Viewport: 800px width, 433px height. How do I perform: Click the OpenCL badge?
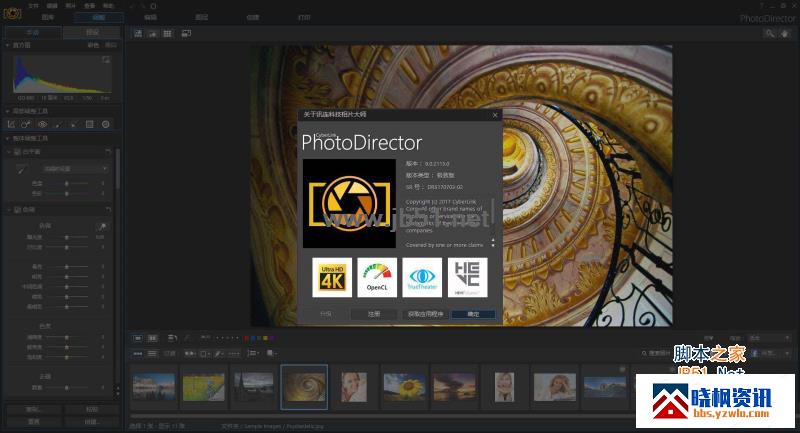click(x=377, y=277)
